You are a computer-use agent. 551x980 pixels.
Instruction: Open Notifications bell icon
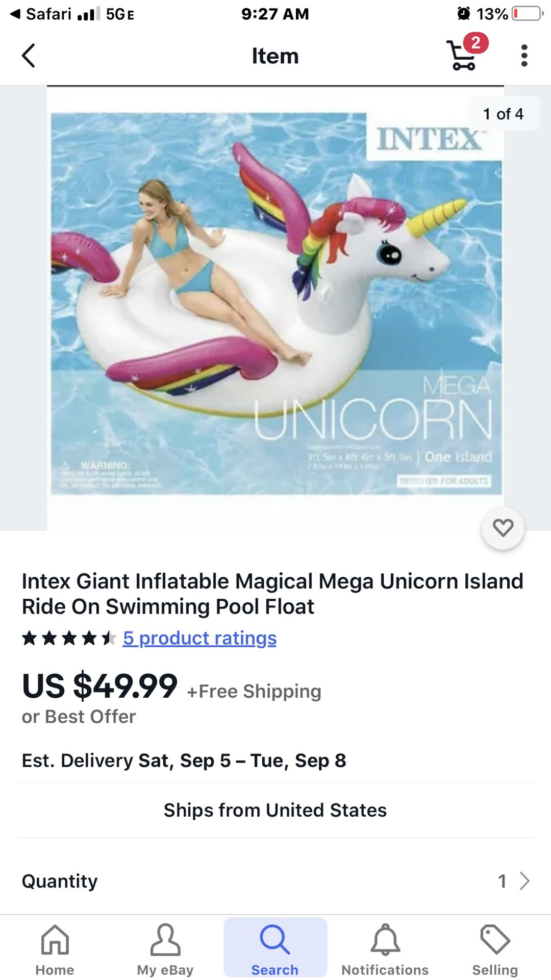click(x=385, y=940)
